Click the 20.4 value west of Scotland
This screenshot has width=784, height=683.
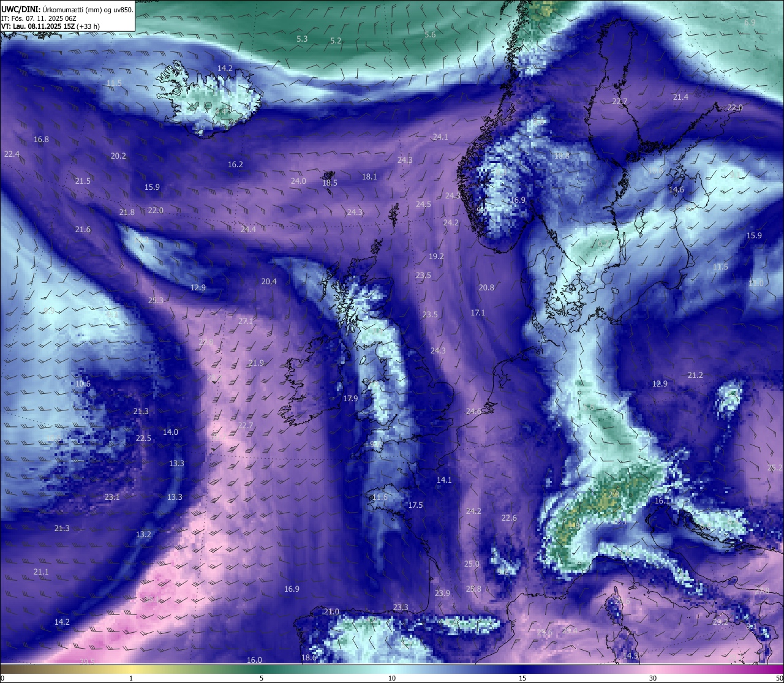click(269, 282)
